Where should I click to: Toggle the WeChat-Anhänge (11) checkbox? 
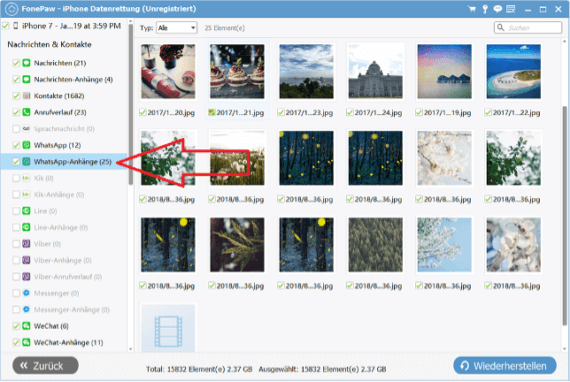[x=16, y=342]
